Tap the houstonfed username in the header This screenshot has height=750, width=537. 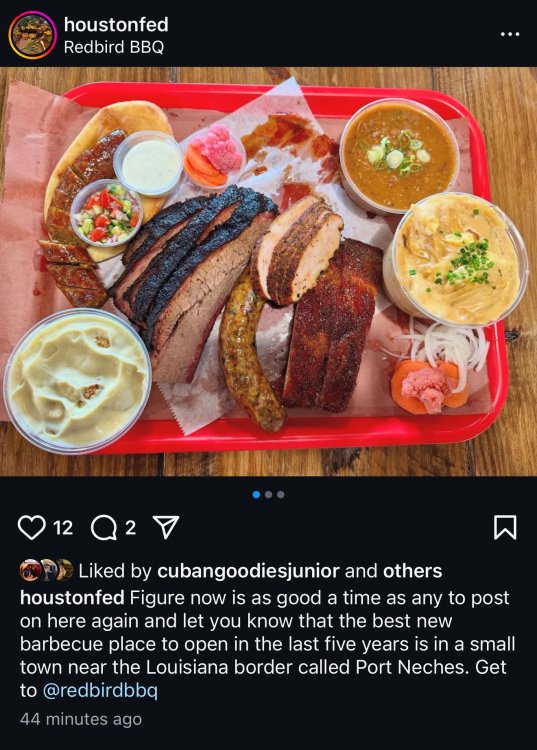pos(116,24)
